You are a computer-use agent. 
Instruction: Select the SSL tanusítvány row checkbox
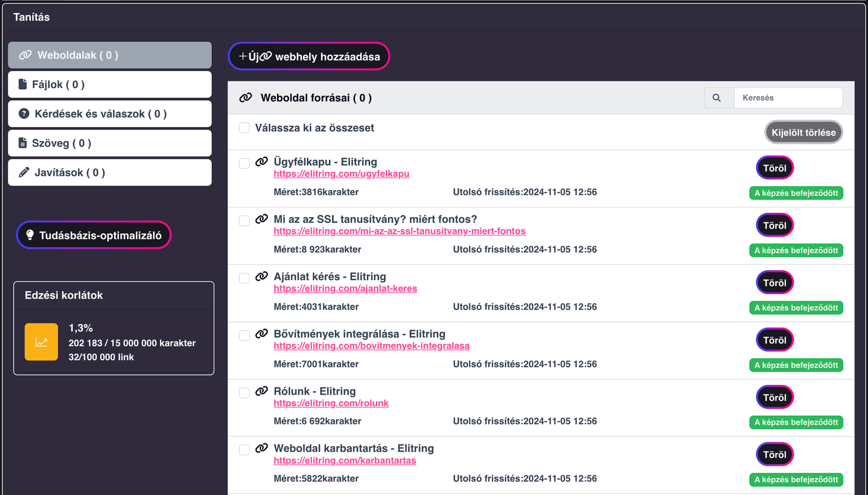pos(245,220)
